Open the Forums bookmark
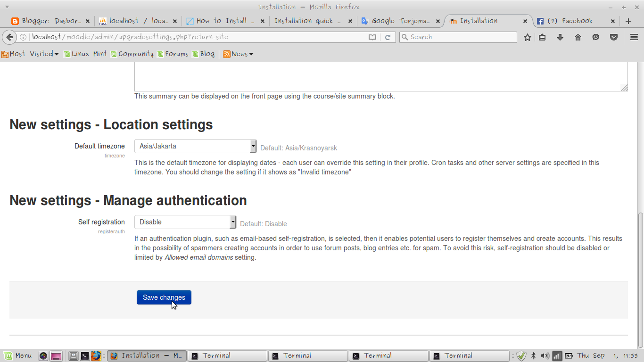The image size is (644, 362). pyautogui.click(x=173, y=54)
